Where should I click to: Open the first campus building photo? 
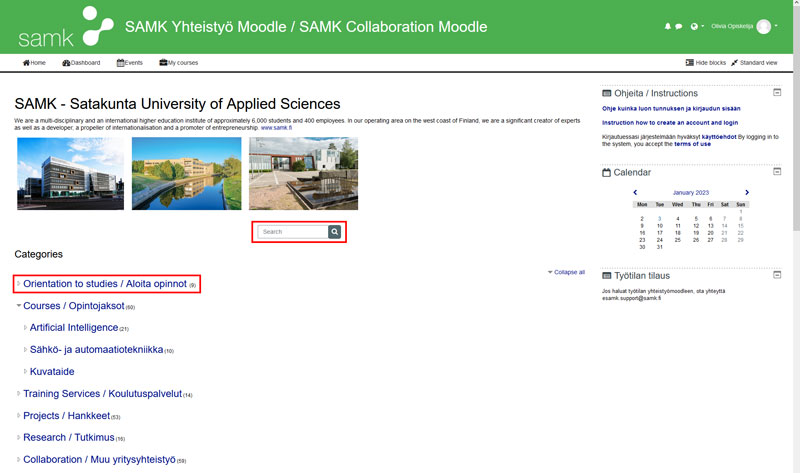coord(70,173)
